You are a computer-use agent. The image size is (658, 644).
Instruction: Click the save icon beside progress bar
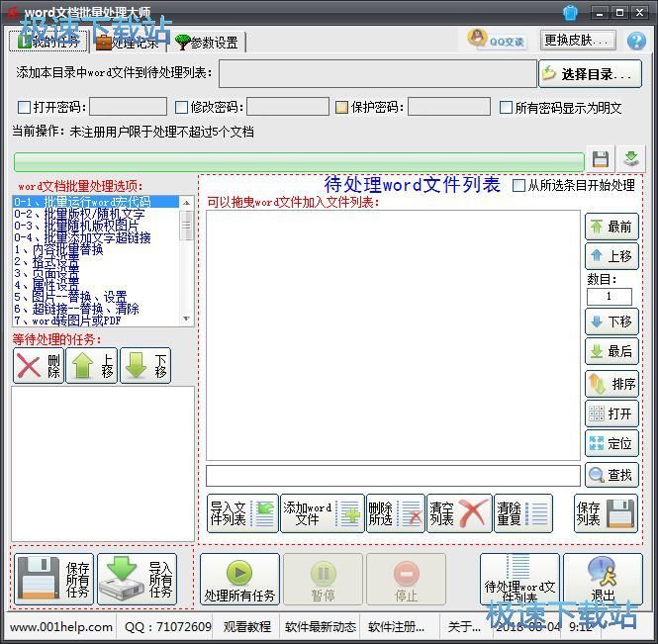[x=601, y=159]
